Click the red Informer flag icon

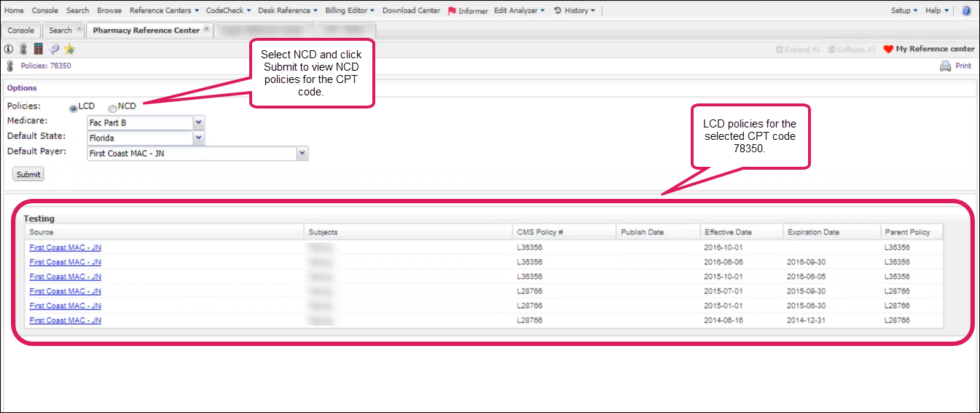[x=452, y=11]
